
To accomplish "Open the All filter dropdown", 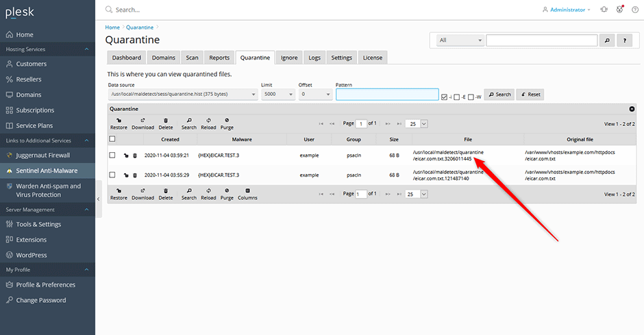I will pos(460,40).
